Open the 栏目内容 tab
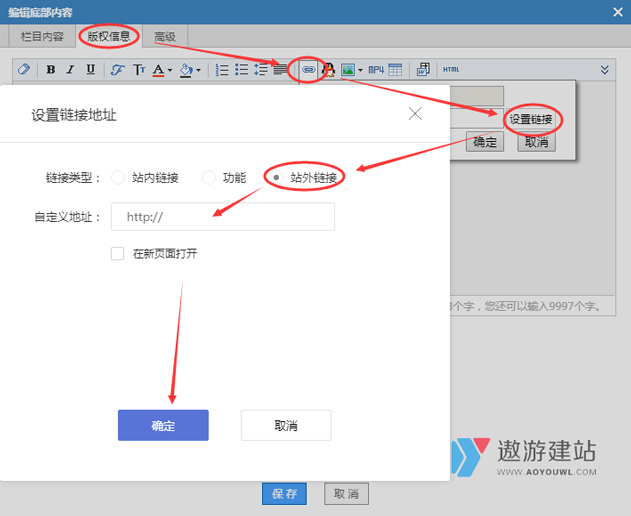This screenshot has height=516, width=631. click(42, 37)
